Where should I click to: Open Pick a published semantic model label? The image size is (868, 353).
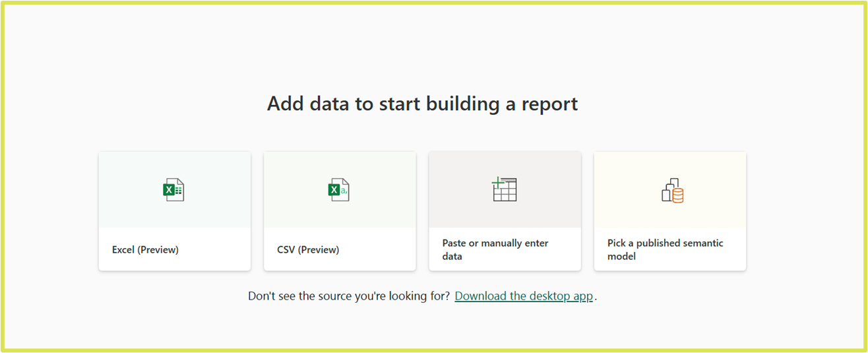665,249
